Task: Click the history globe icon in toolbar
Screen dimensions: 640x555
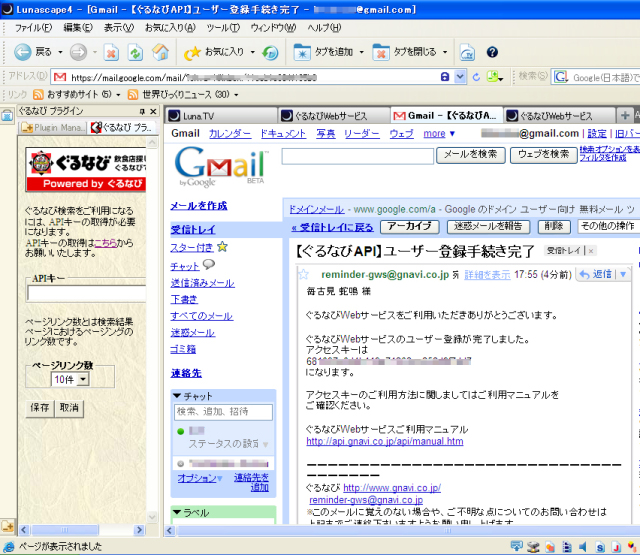Action: click(x=270, y=53)
